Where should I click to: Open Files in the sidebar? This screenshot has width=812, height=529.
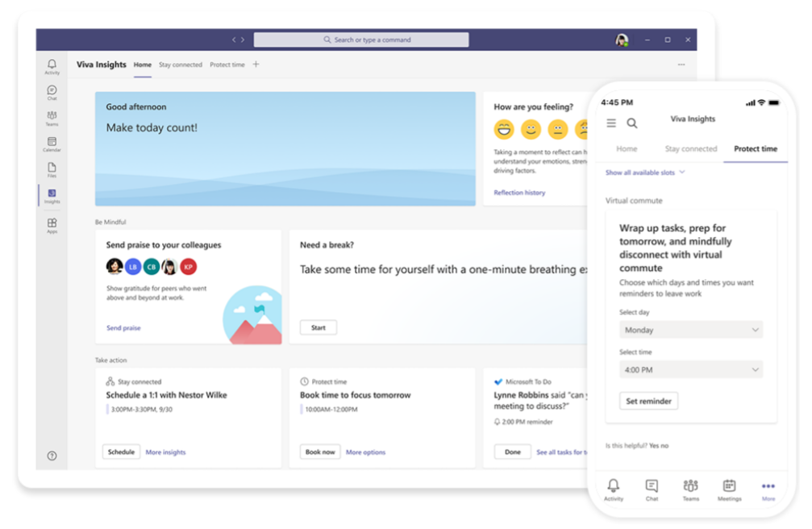52,170
